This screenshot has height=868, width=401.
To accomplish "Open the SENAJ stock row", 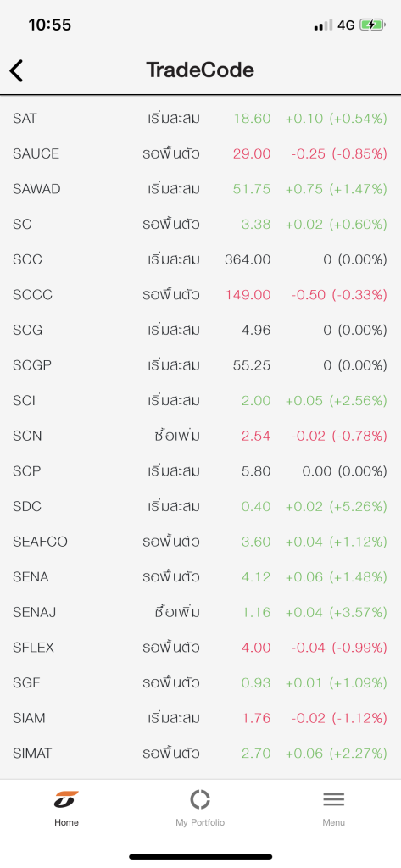I will click(200, 612).
